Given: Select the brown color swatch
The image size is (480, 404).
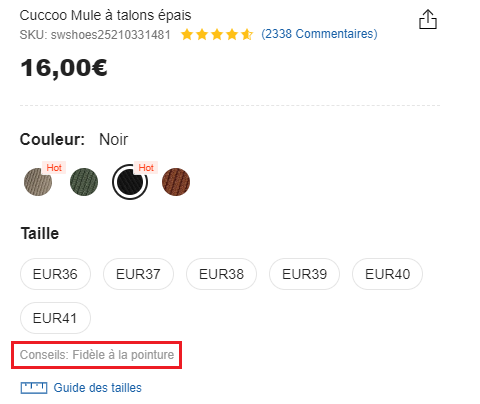Looking at the screenshot, I should [176, 182].
